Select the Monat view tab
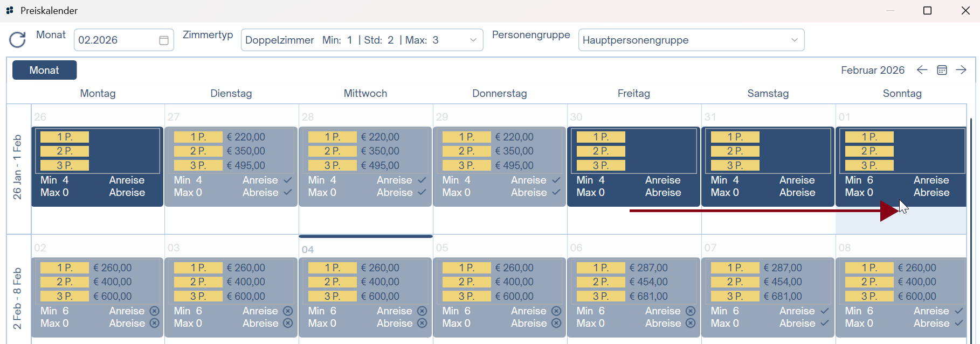 pyautogui.click(x=44, y=70)
